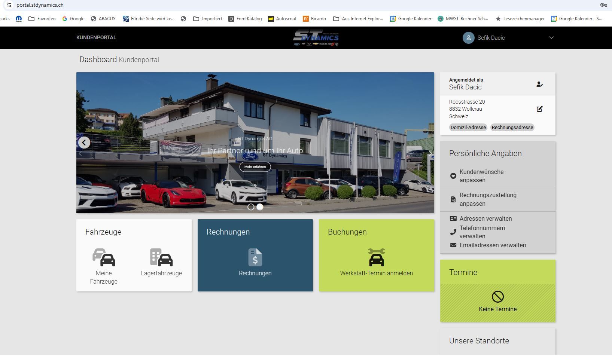Click password key icon in address bar

tap(603, 5)
